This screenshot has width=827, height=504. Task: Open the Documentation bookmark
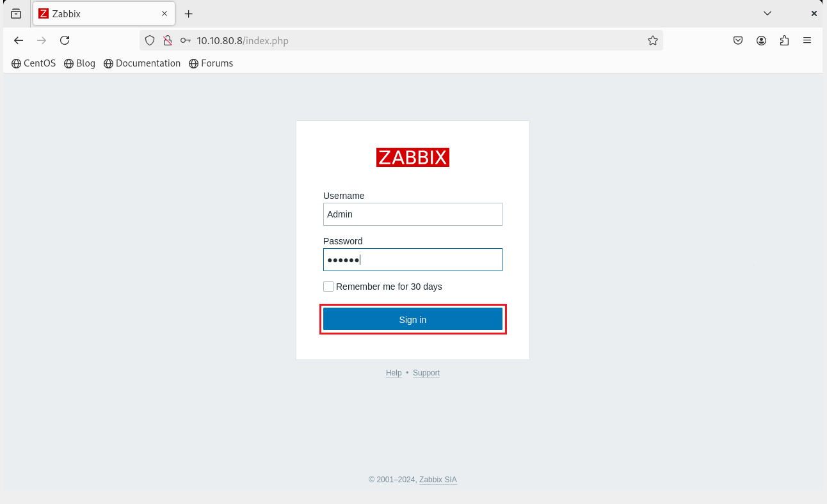(x=142, y=63)
